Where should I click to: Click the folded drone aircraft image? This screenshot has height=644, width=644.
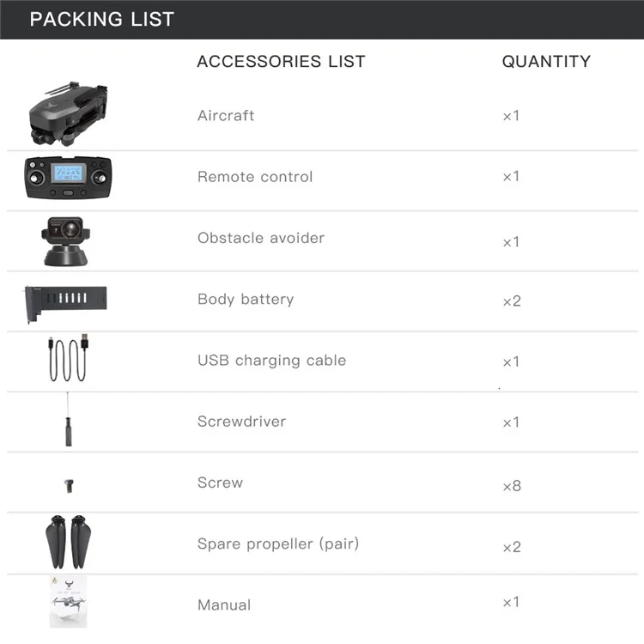pos(68,113)
